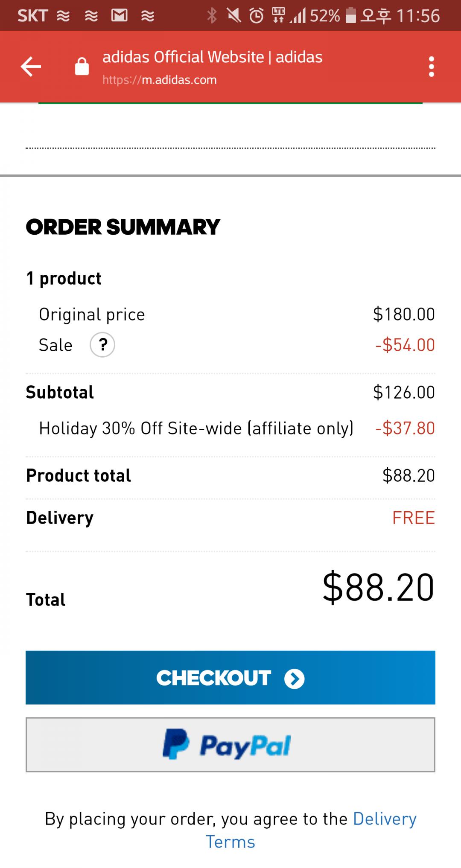The height and width of the screenshot is (868, 461).
Task: Tap the Gmail notification icon in status bar
Action: [119, 16]
